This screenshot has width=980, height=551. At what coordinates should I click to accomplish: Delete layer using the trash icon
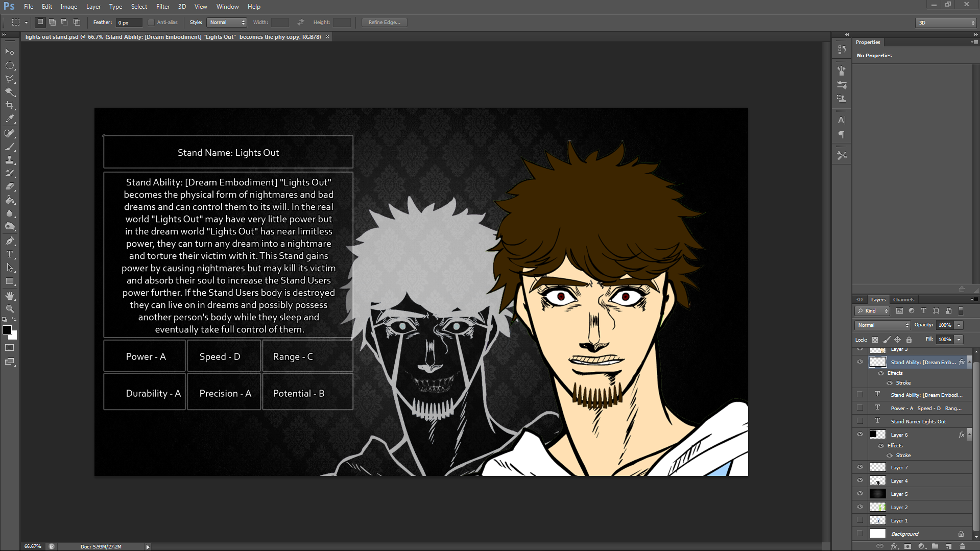(962, 546)
